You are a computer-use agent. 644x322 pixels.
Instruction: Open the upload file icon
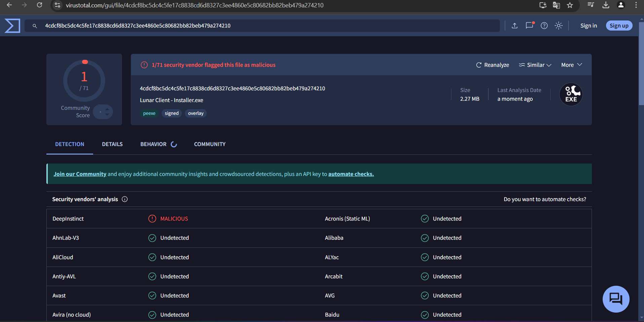tap(515, 26)
